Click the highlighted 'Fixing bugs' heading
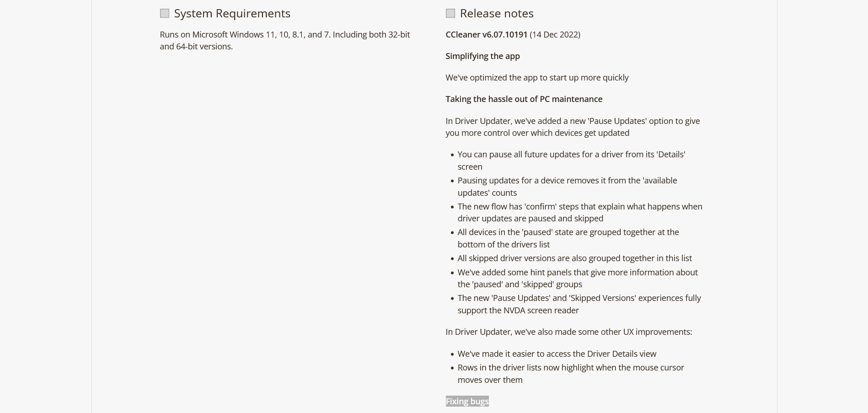Image resolution: width=868 pixels, height=413 pixels. (467, 401)
